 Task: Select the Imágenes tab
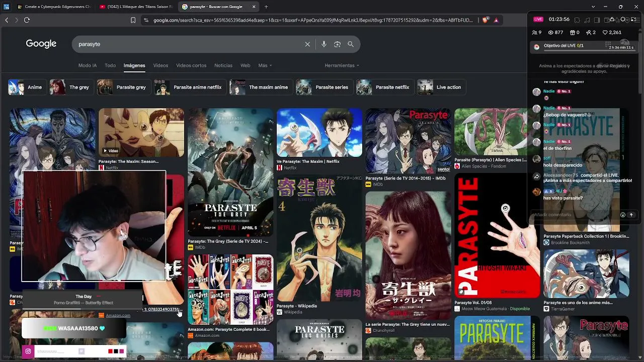(x=134, y=65)
